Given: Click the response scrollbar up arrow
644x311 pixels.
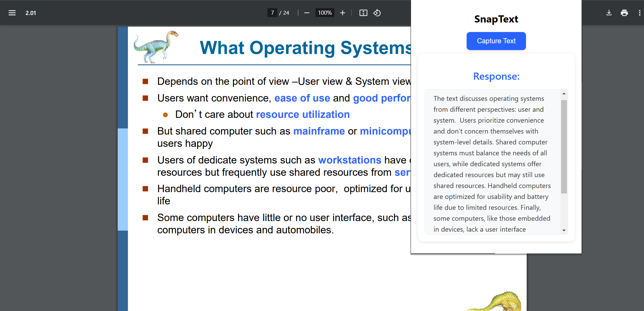Looking at the screenshot, I should [x=564, y=93].
